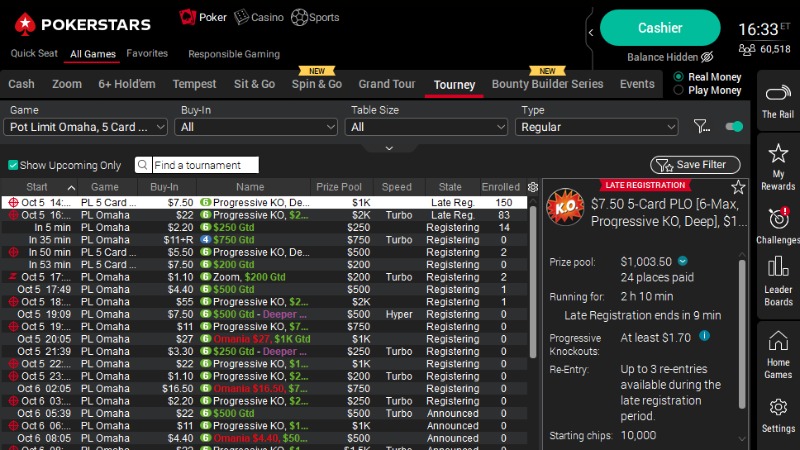Click the balance hidden eye icon
800x450 pixels.
point(707,57)
